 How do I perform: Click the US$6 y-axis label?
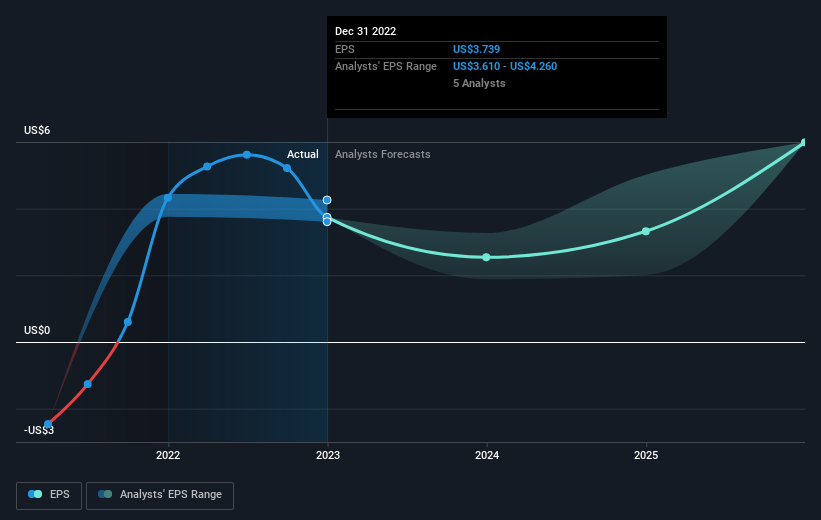(x=37, y=130)
